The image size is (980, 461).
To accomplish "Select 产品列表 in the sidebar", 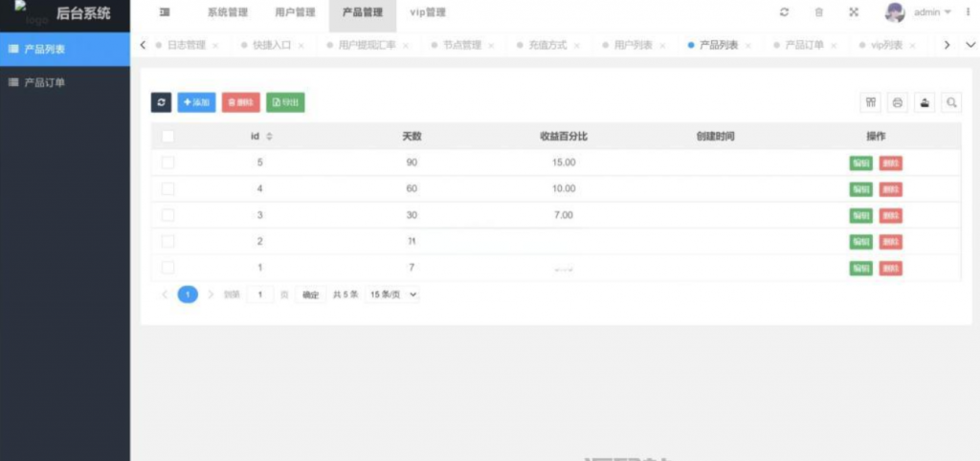I will tap(65, 49).
